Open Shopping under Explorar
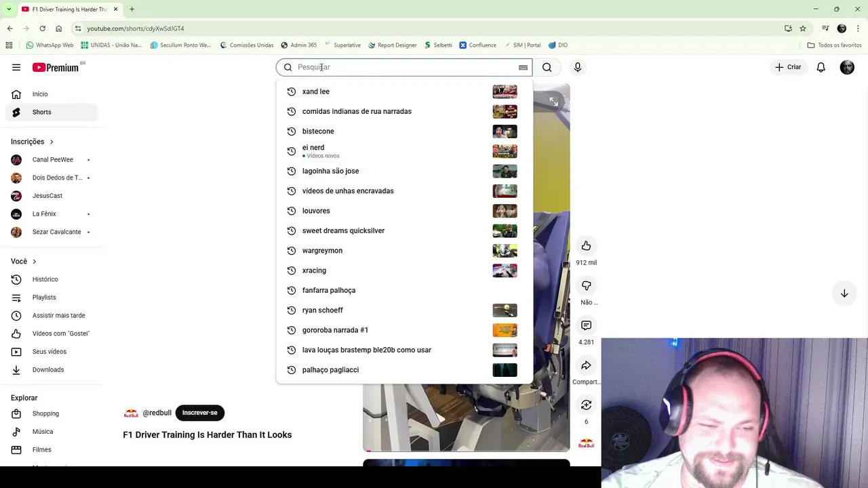868x488 pixels. (52, 413)
